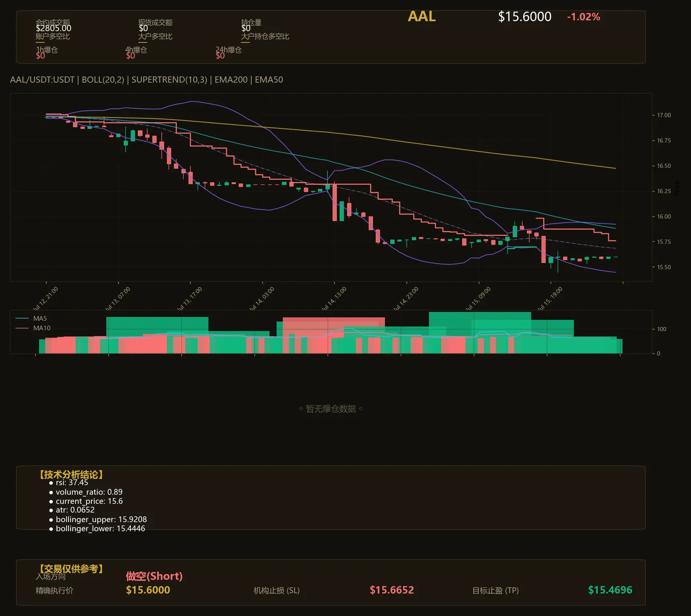691x616 pixels.
Task: Click the AAL ticker symbol heading
Action: 421,17
